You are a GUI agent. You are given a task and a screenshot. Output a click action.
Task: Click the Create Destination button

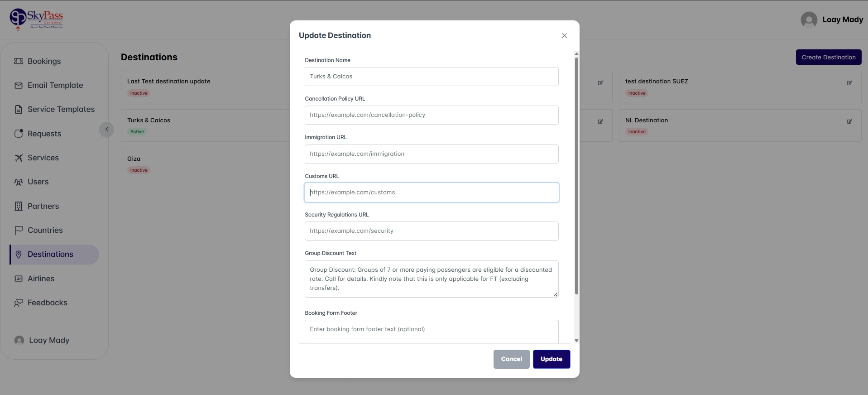pyautogui.click(x=829, y=57)
